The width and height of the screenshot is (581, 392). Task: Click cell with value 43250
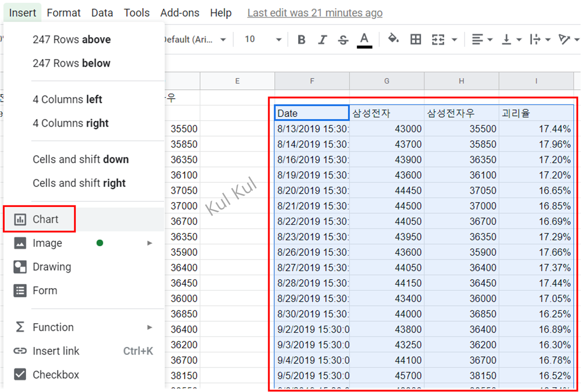tap(387, 345)
